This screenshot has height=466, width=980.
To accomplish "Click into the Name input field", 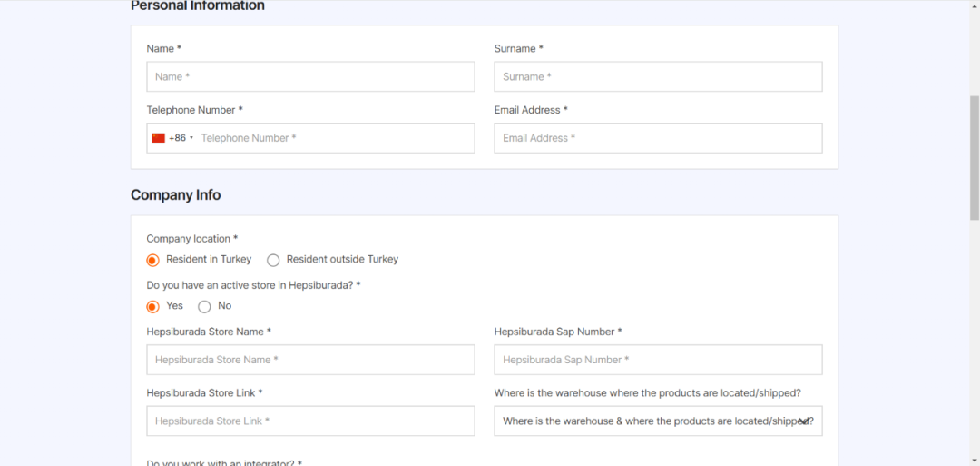I will (310, 77).
